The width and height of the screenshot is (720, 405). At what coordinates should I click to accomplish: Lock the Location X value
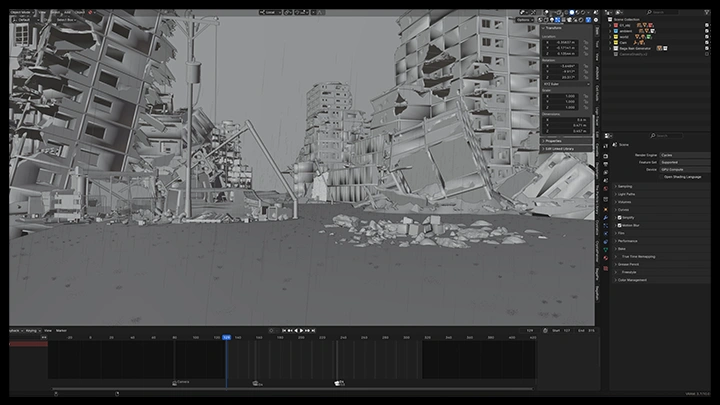click(586, 42)
